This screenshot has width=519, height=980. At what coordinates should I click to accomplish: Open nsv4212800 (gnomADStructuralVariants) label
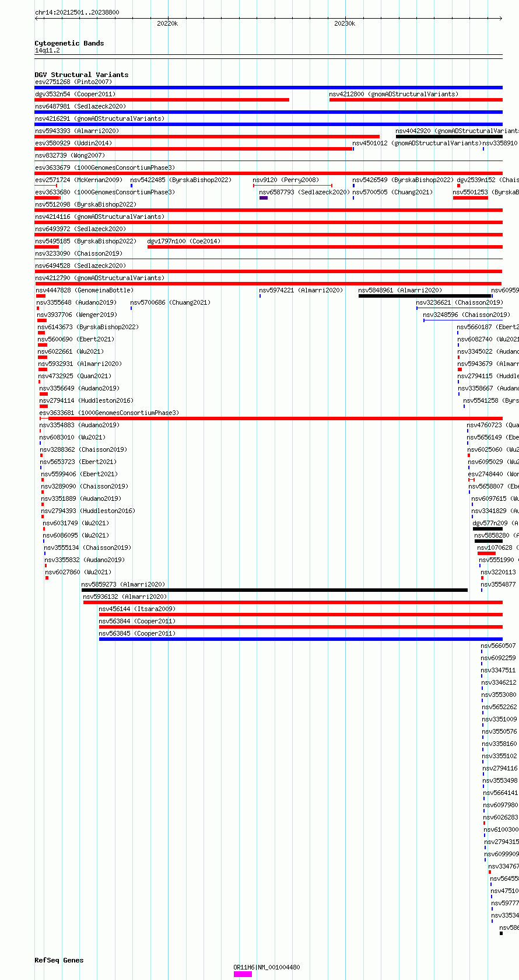(x=394, y=94)
